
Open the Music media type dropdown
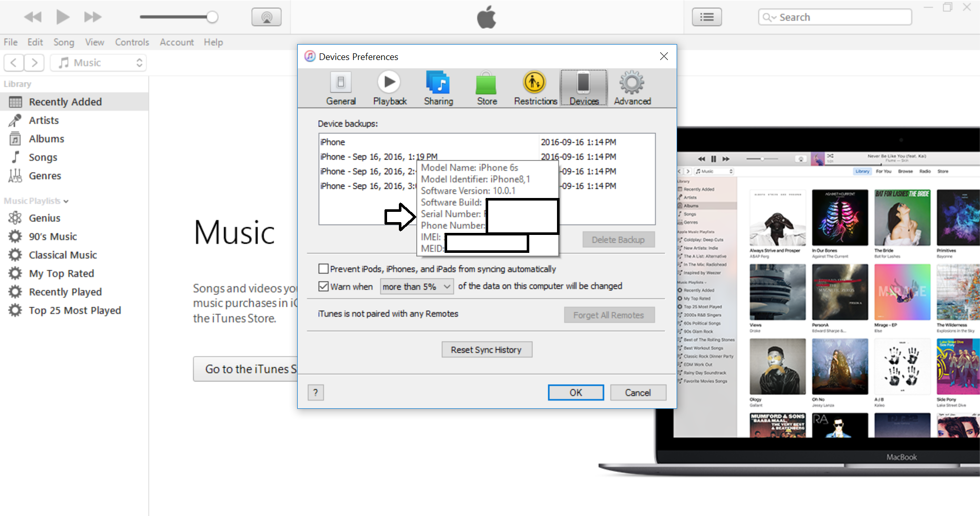tap(99, 63)
